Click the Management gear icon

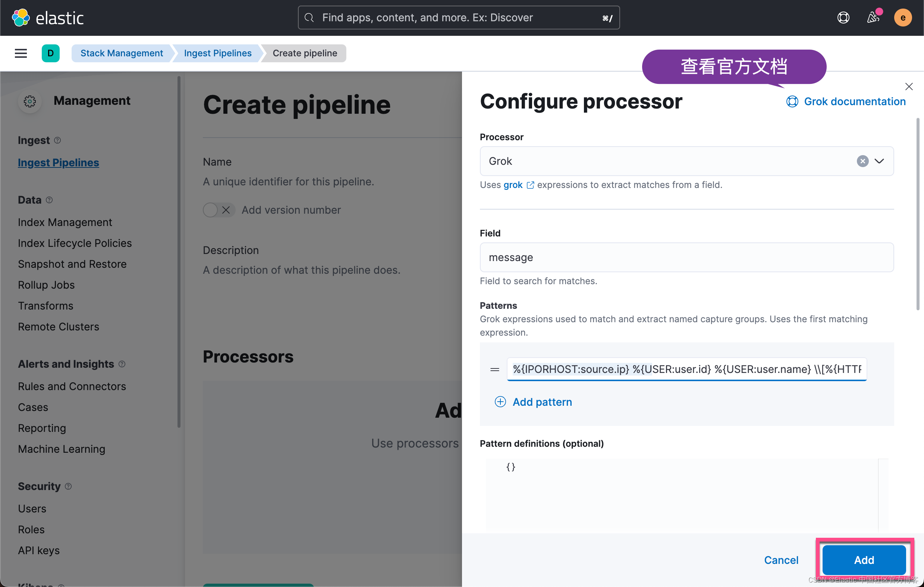[x=30, y=101]
